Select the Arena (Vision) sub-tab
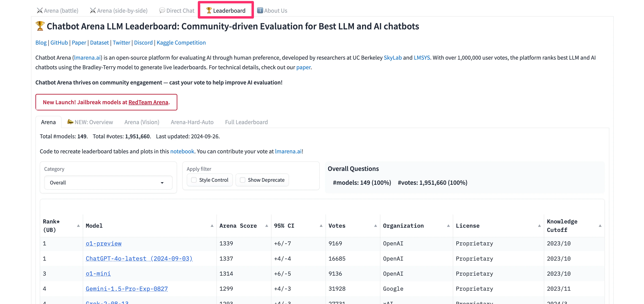Screen dimensions: 644x304 click(x=141, y=122)
